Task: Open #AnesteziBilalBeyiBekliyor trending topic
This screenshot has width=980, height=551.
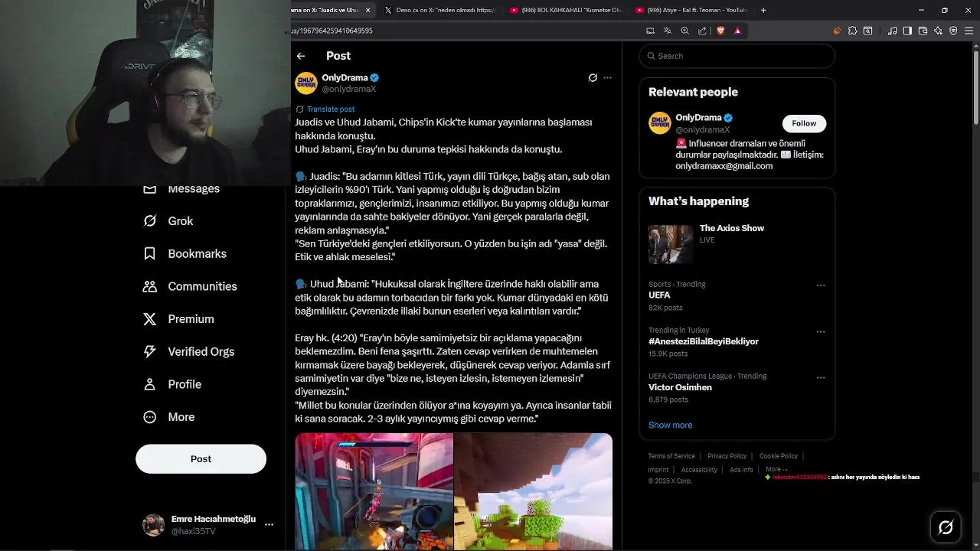Action: pos(704,341)
